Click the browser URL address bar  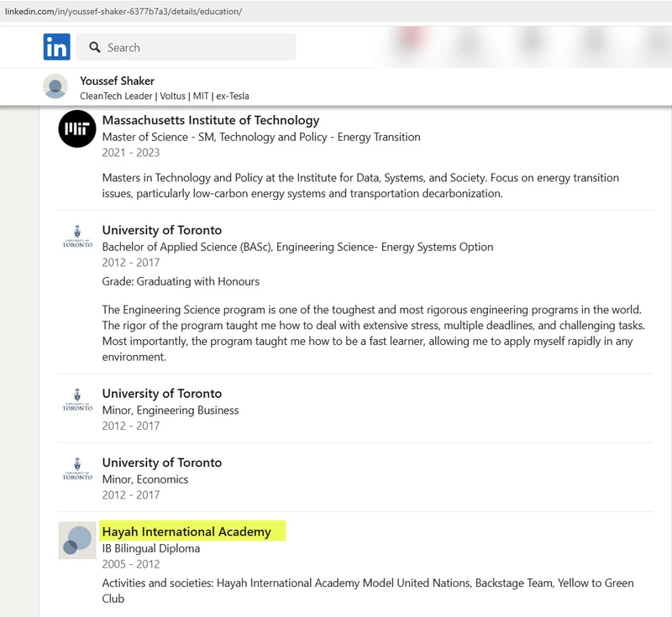coord(336,12)
